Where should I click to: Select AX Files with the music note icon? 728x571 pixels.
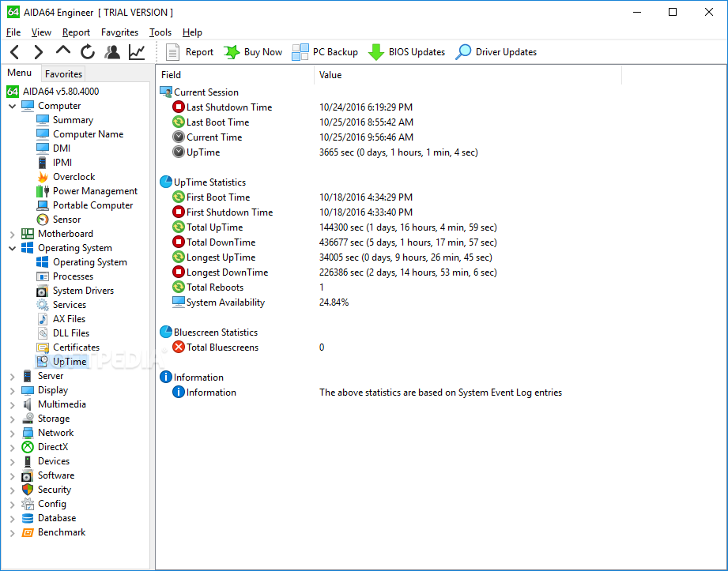click(61, 319)
